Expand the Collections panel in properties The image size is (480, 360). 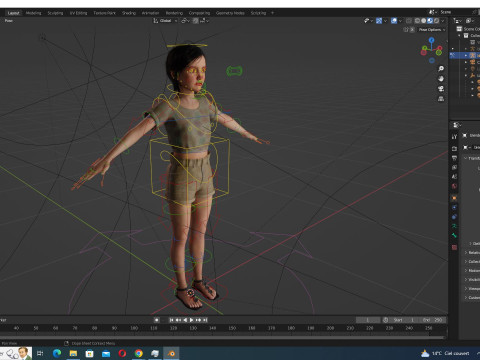point(472,262)
